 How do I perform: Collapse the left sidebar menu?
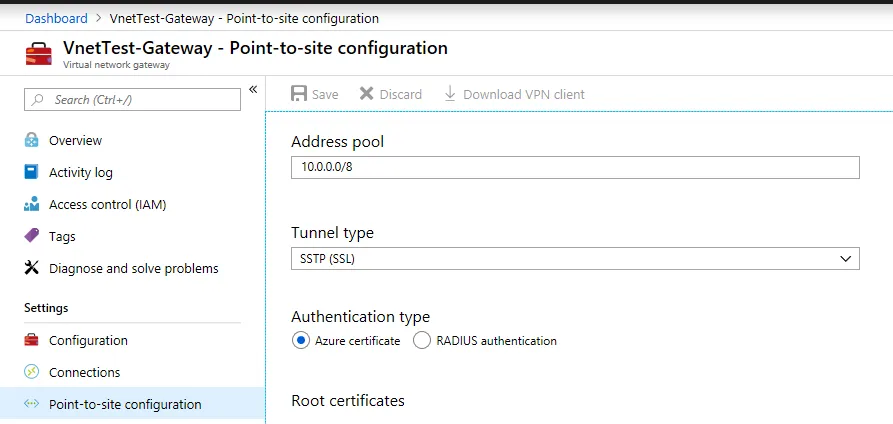(253, 90)
